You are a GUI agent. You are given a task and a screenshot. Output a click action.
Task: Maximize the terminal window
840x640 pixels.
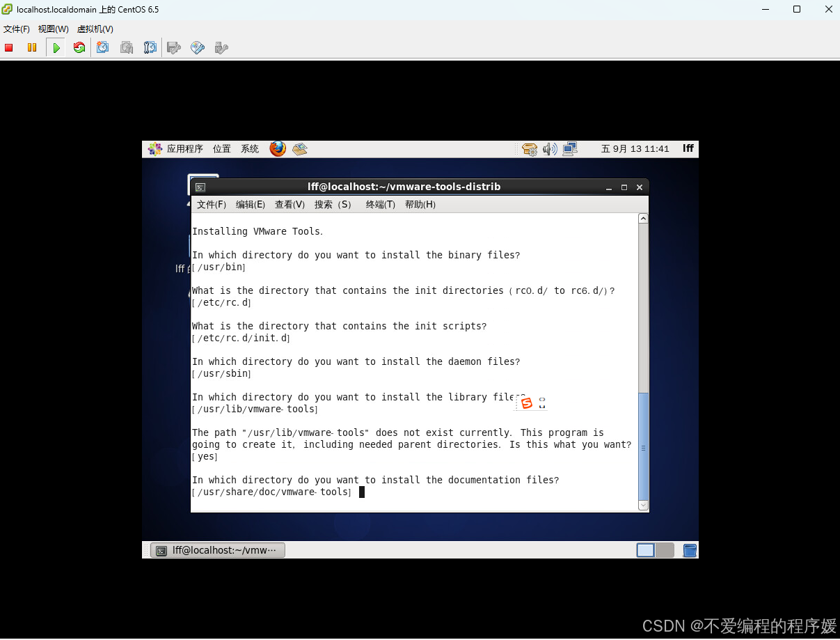tap(624, 187)
